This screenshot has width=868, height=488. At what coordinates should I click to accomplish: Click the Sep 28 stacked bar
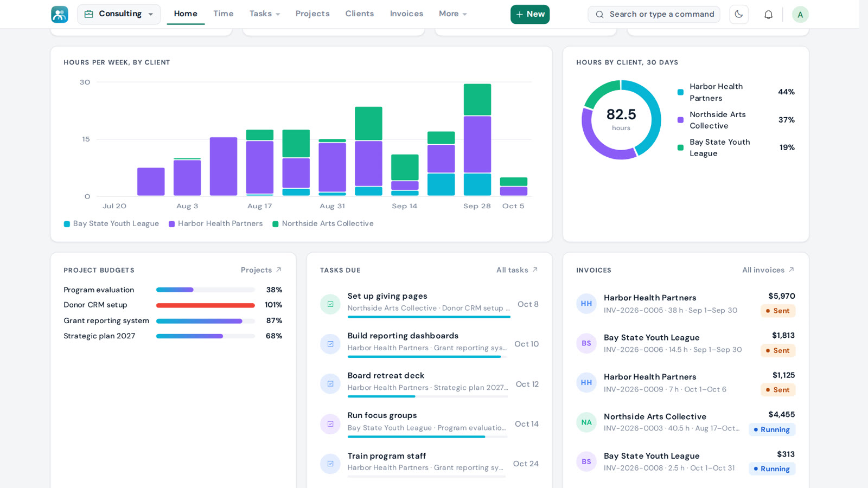pyautogui.click(x=477, y=140)
